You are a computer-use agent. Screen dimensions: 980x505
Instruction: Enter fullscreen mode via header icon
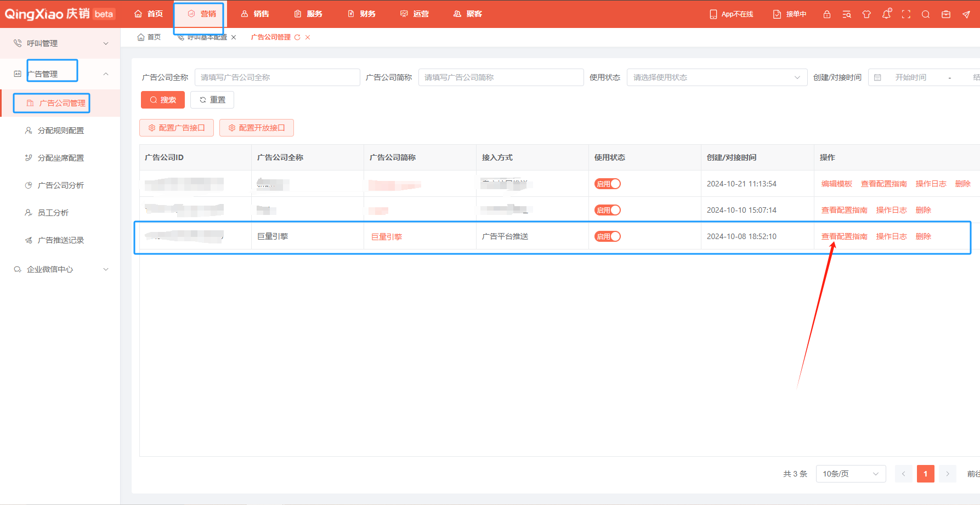pyautogui.click(x=906, y=14)
